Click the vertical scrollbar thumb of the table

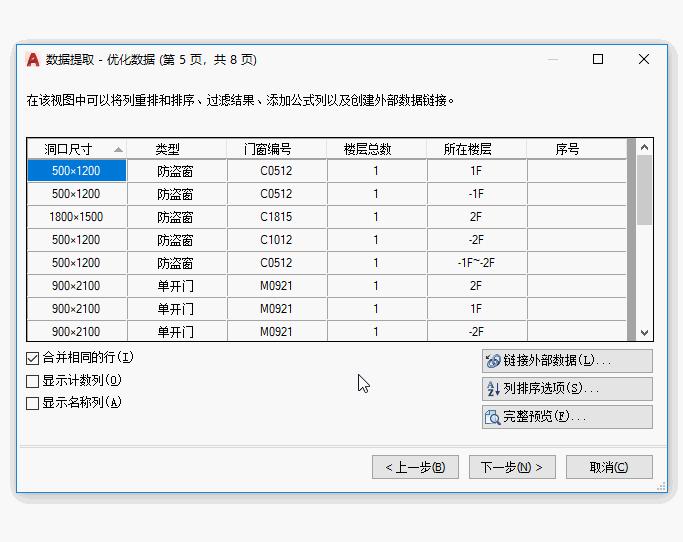[644, 190]
